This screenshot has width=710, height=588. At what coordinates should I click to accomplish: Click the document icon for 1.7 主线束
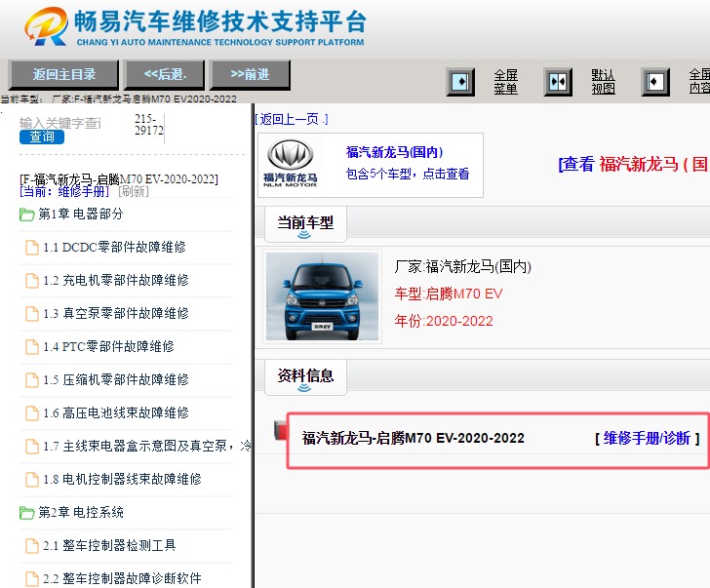[31, 447]
